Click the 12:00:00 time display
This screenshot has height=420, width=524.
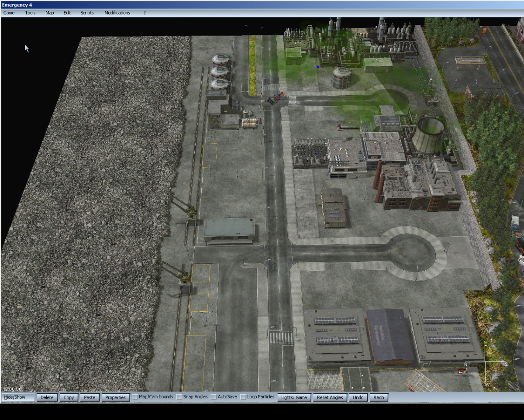[x=12, y=389]
